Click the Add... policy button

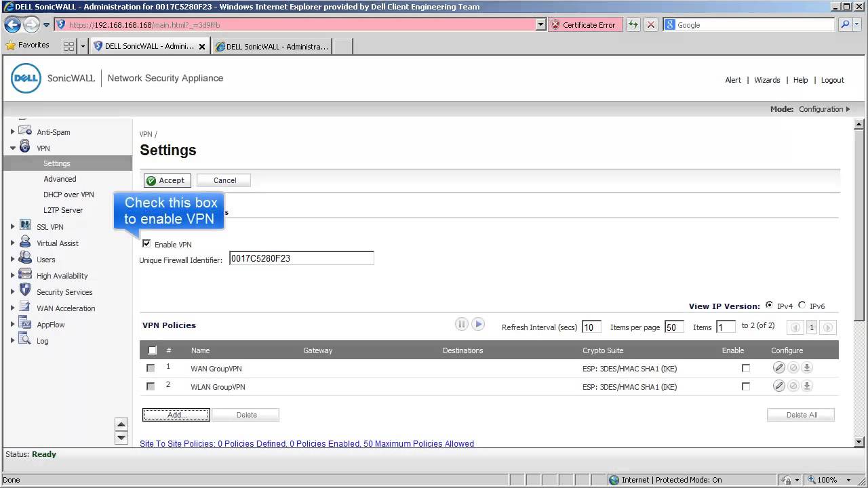(176, 415)
